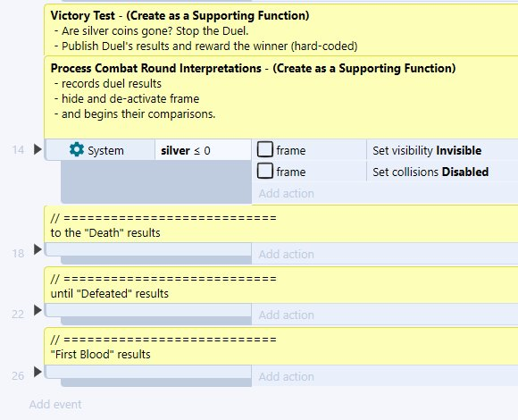The width and height of the screenshot is (518, 420).
Task: Select the "Defeated" results comment
Action: coord(281,285)
